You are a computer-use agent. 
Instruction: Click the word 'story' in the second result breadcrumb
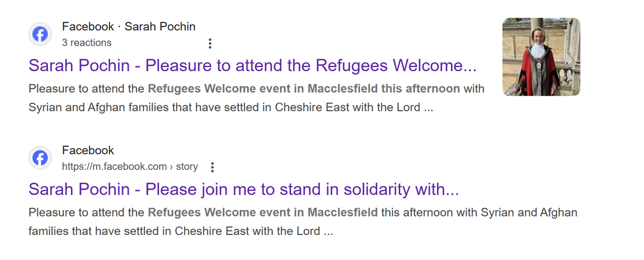187,167
